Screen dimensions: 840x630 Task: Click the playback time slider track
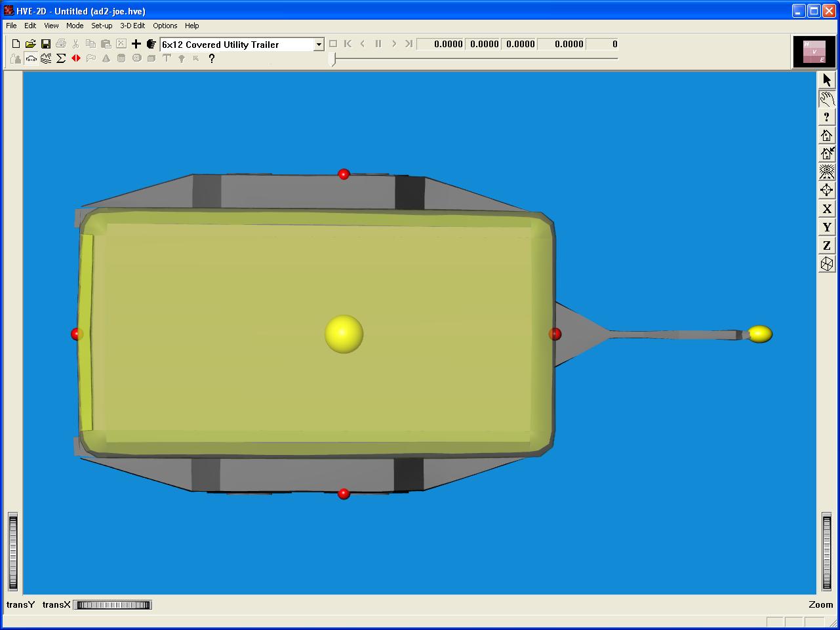(475, 58)
